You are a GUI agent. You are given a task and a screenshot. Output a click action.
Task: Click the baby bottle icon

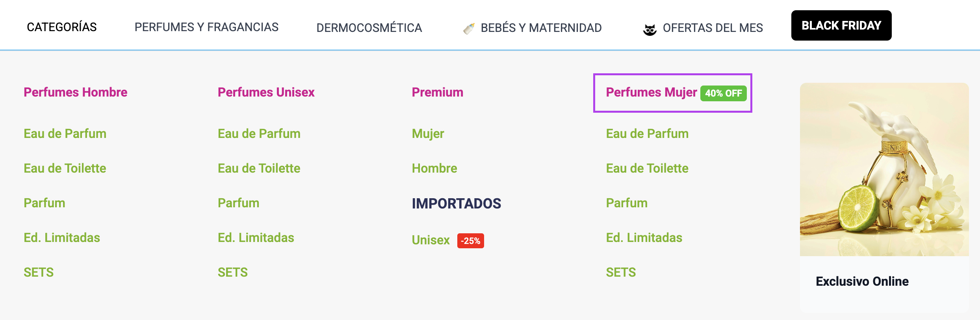469,28
